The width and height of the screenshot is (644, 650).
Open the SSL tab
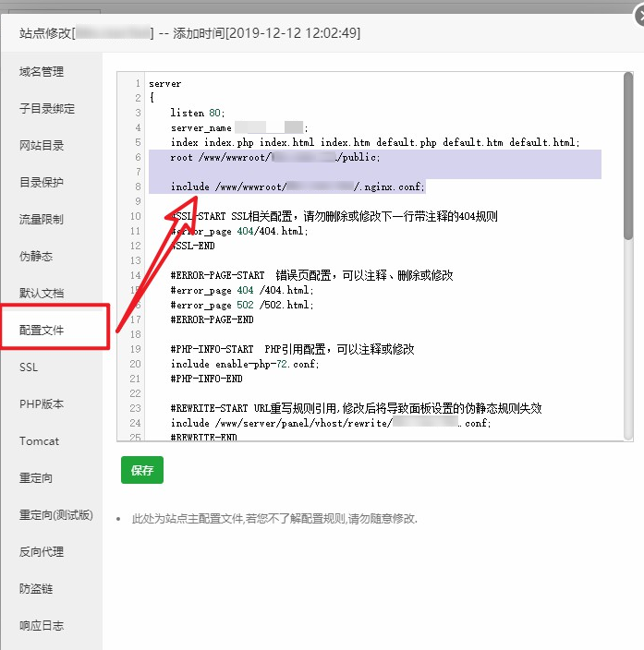click(x=29, y=367)
